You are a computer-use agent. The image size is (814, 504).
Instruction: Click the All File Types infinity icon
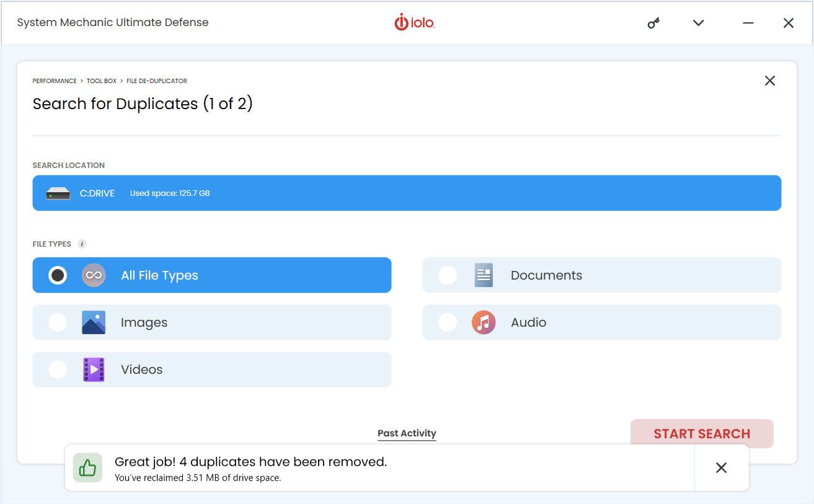pos(94,275)
